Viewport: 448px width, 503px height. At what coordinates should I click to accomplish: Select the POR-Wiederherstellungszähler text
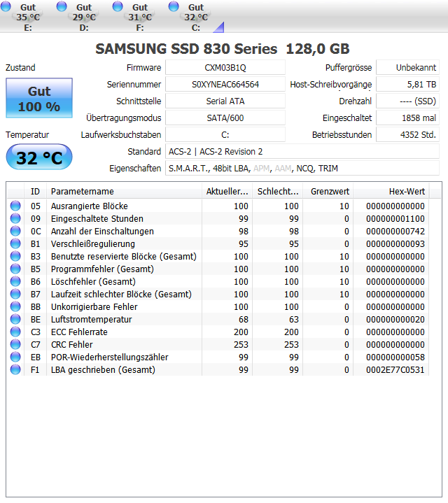click(109, 357)
